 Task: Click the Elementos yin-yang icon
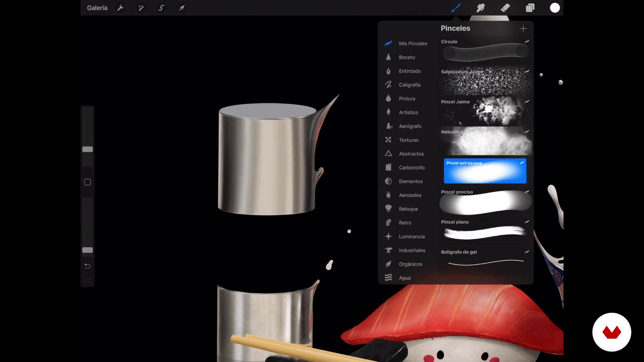point(388,181)
